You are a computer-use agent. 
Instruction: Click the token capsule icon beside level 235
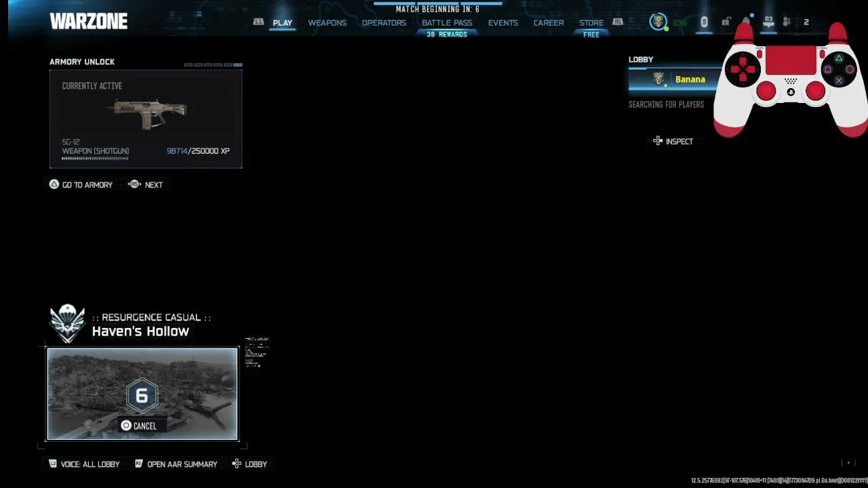tap(704, 22)
